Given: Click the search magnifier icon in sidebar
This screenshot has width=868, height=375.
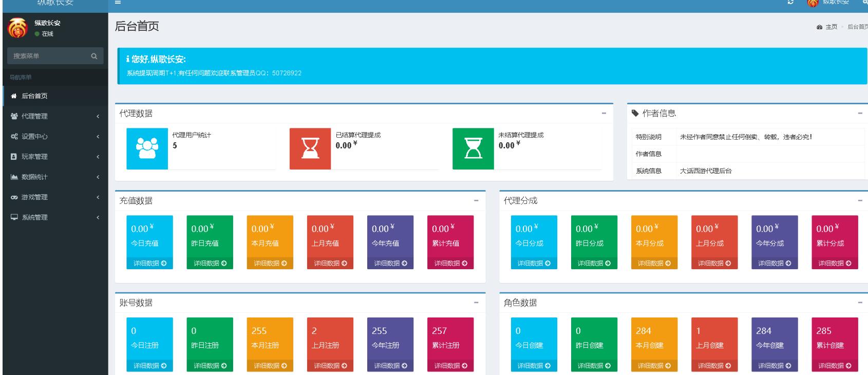Looking at the screenshot, I should click(93, 56).
